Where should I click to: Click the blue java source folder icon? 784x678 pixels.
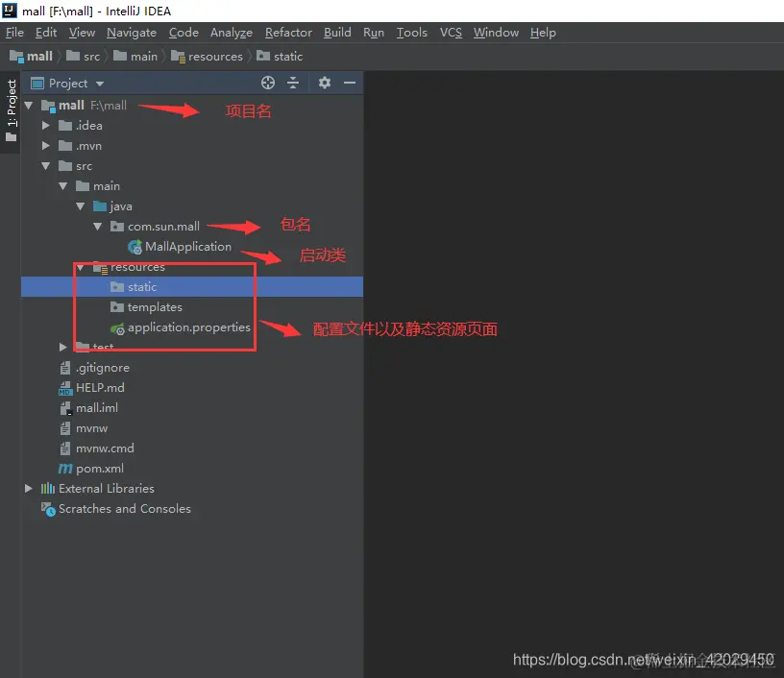tap(100, 206)
